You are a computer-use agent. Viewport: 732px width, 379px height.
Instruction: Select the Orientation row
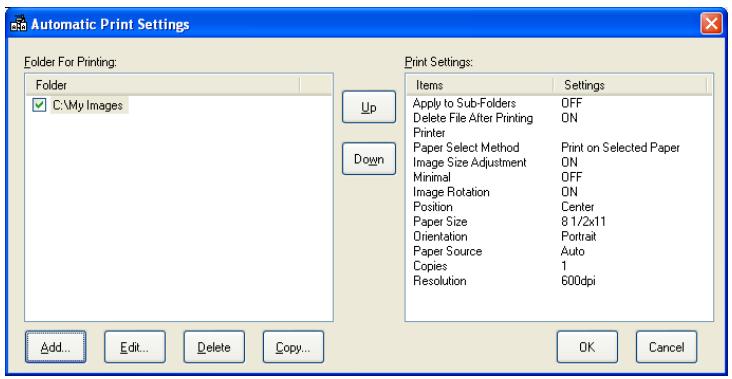558,237
